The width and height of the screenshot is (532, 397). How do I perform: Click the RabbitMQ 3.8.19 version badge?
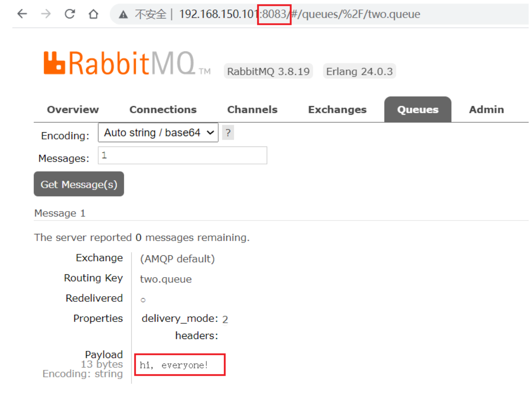[268, 71]
